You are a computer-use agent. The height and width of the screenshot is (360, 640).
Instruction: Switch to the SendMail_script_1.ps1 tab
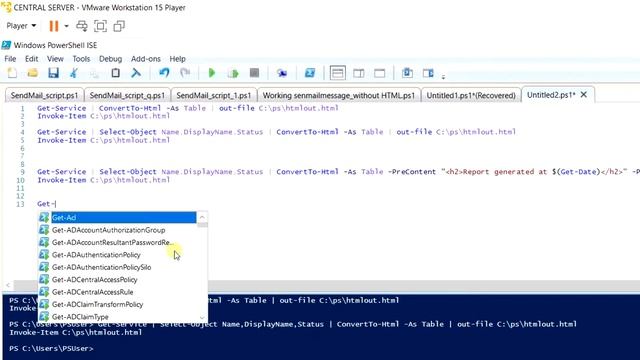(x=214, y=95)
